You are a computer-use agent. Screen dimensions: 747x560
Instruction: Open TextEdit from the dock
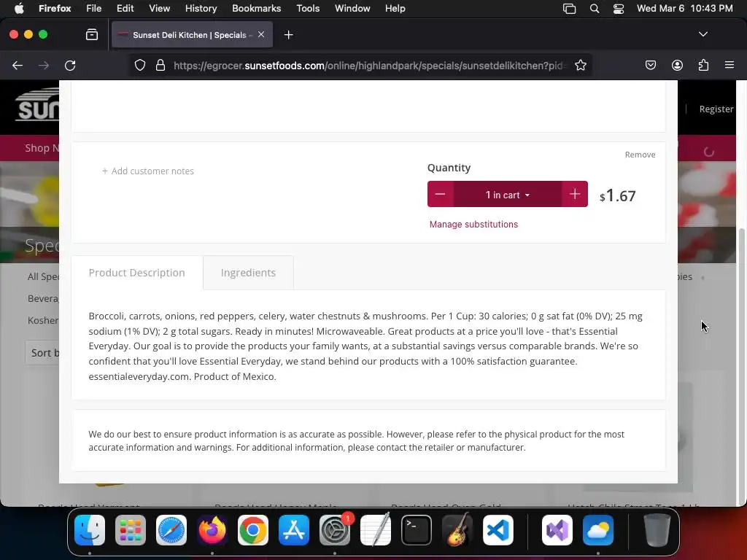coord(376,530)
